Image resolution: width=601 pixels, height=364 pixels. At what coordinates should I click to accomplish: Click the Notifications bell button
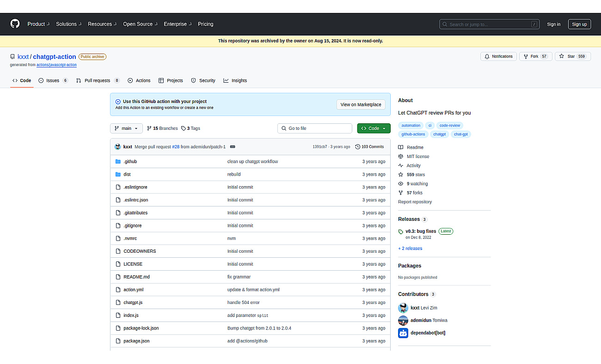tap(498, 56)
